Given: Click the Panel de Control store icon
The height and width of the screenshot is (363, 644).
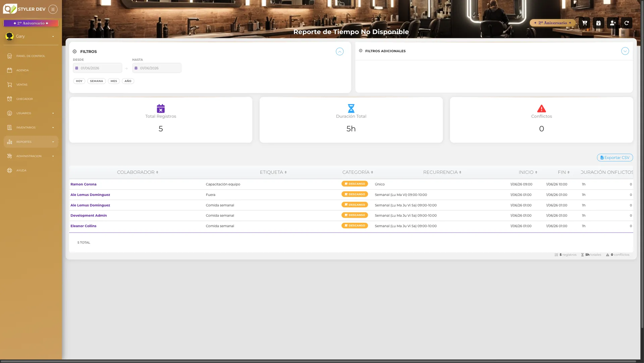Looking at the screenshot, I should (x=9, y=56).
